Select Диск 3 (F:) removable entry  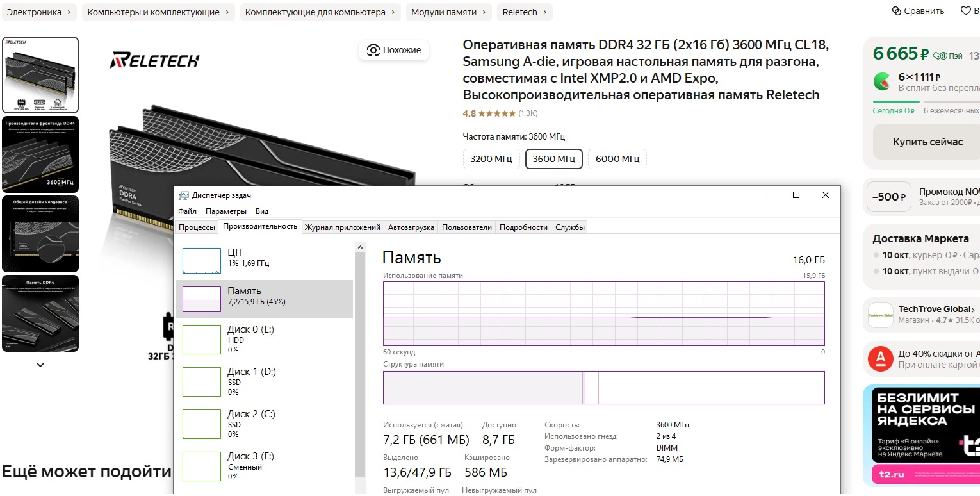[x=265, y=466]
